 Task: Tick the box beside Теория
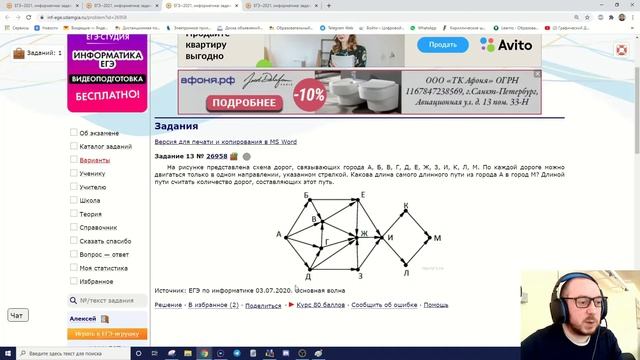pyautogui.click(x=73, y=213)
